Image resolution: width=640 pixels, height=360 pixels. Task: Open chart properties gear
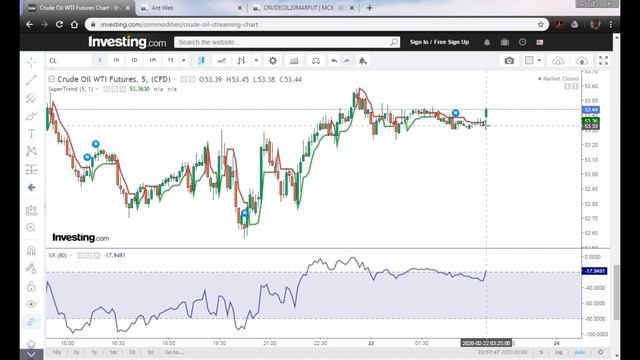[x=273, y=61]
